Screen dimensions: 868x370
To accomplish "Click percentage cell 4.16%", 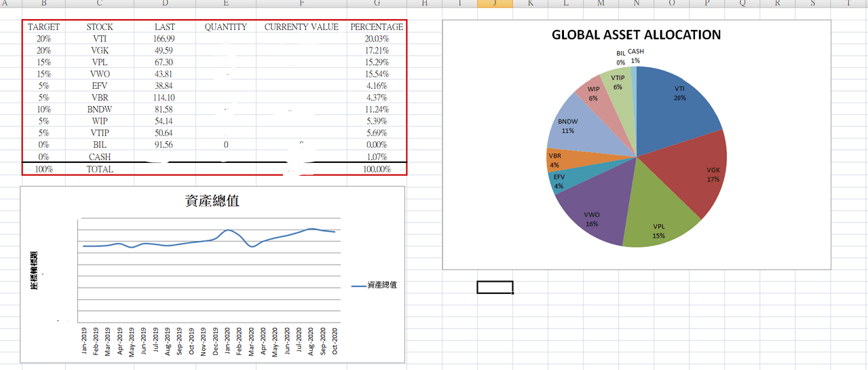I will 377,86.
